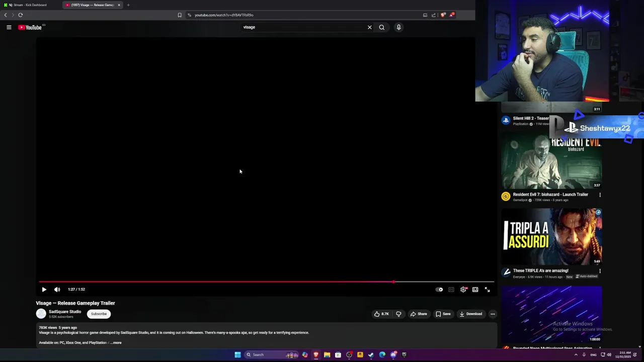Click the share page icon in address bar
This screenshot has height=362, width=644.
434,15
